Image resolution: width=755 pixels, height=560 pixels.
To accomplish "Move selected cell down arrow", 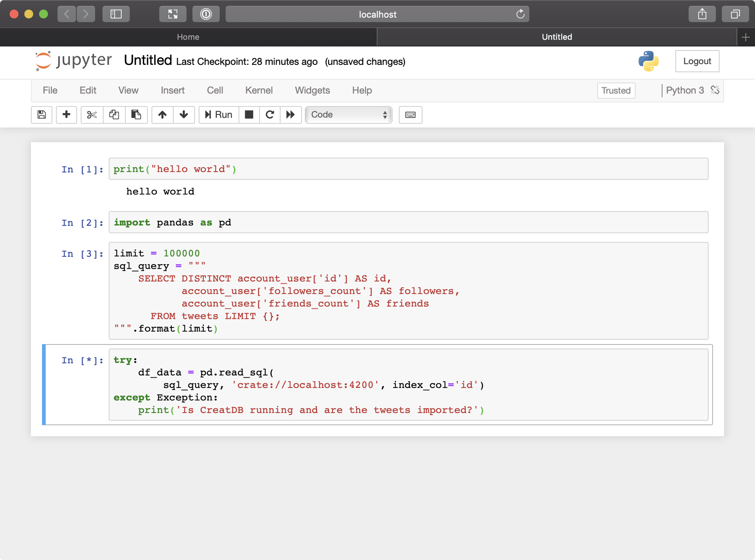I will click(184, 115).
